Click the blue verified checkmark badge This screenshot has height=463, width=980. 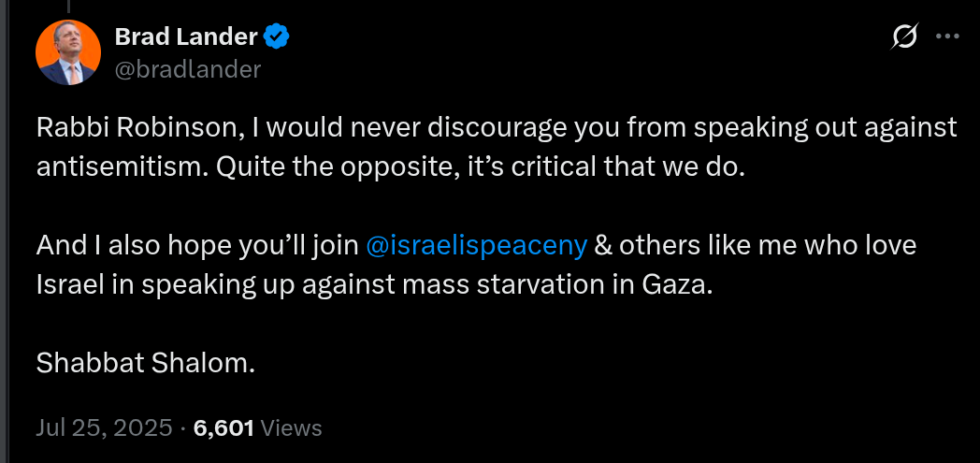click(x=278, y=37)
